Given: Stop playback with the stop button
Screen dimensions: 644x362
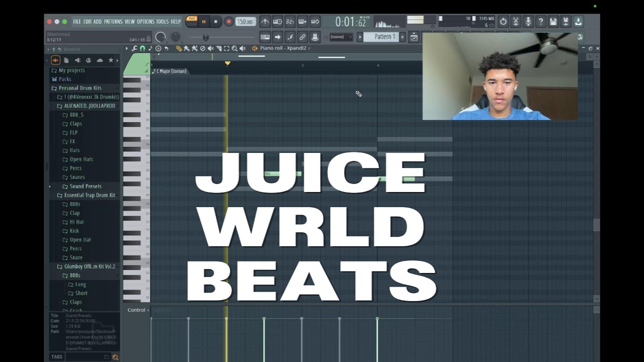Looking at the screenshot, I should point(216,22).
